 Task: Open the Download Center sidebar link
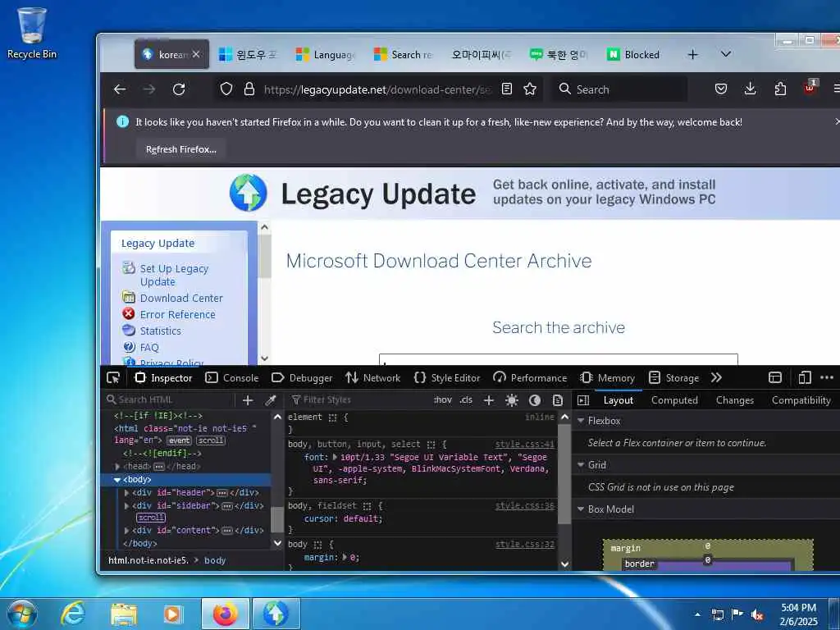point(181,298)
